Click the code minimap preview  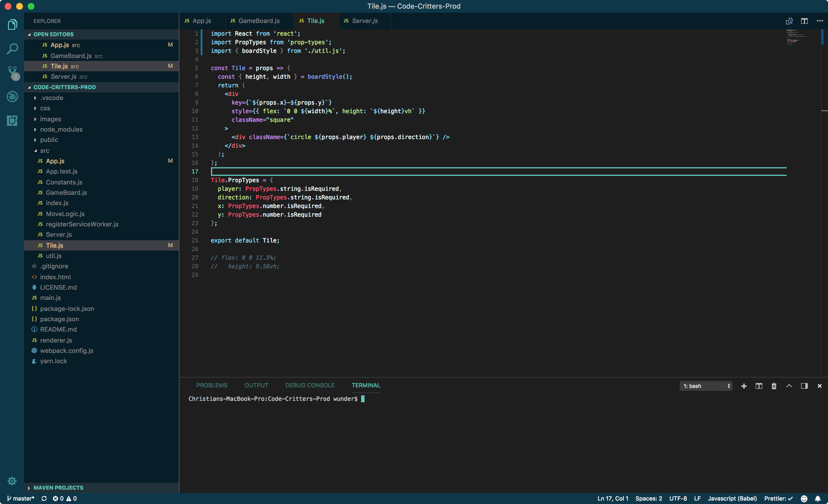796,37
